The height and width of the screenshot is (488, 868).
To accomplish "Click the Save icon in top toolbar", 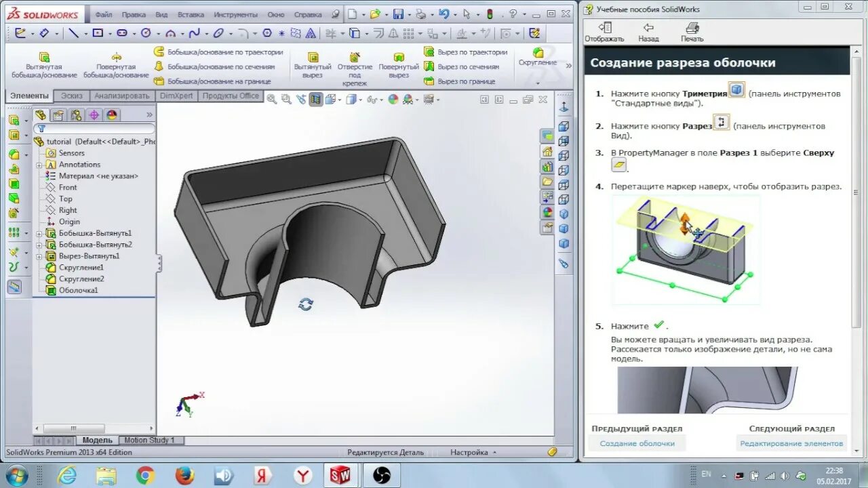I will coord(398,14).
